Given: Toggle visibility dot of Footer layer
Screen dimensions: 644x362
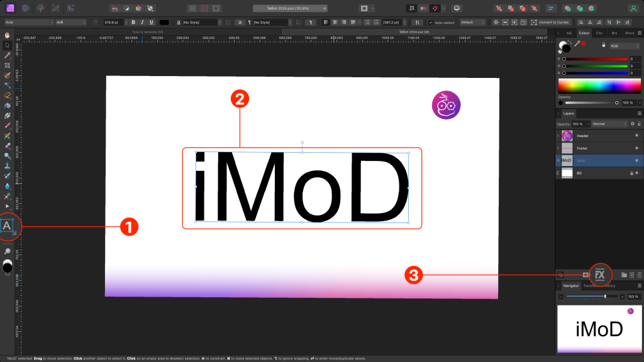Looking at the screenshot, I should pos(636,148).
